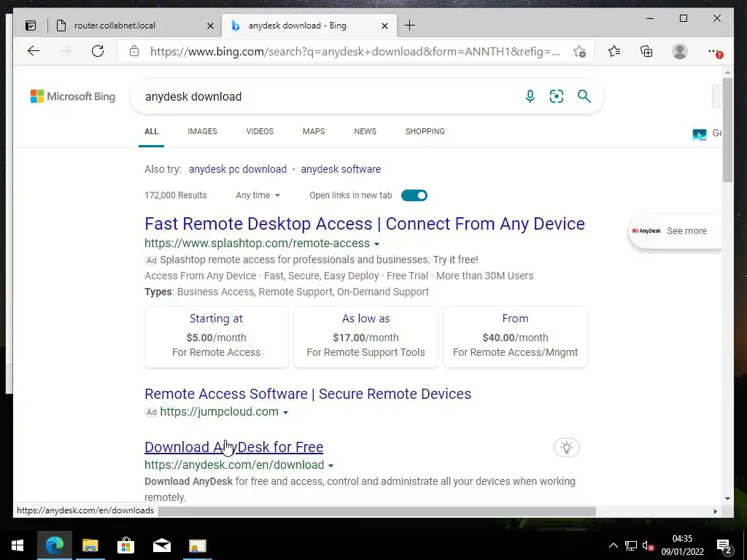Viewport: 747px width, 560px height.
Task: Open Microsoft Edge from the taskbar
Action: 54,545
